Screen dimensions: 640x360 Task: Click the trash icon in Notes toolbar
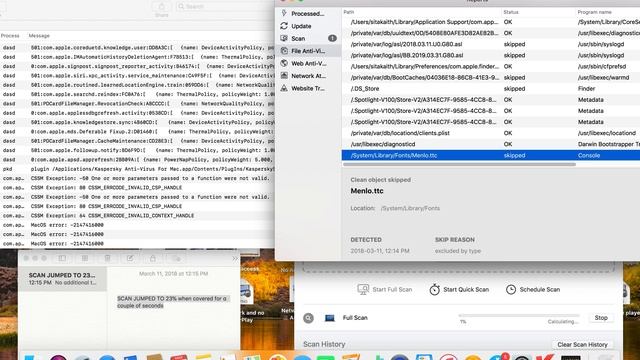(107, 258)
